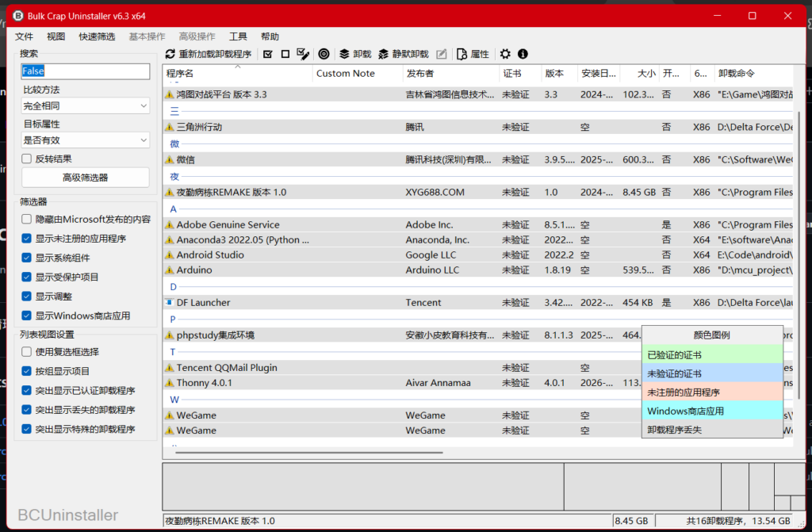Click warning icon beside 夜勤病栋REMAKE row
The image size is (812, 532).
pyautogui.click(x=170, y=192)
